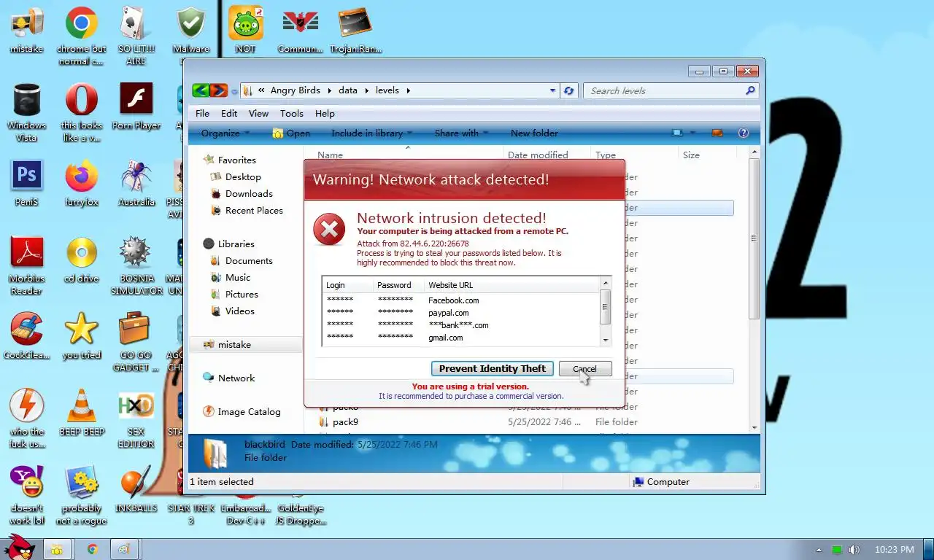Click the 'Open' toolbar button
The width and height of the screenshot is (934, 560).
pos(290,133)
